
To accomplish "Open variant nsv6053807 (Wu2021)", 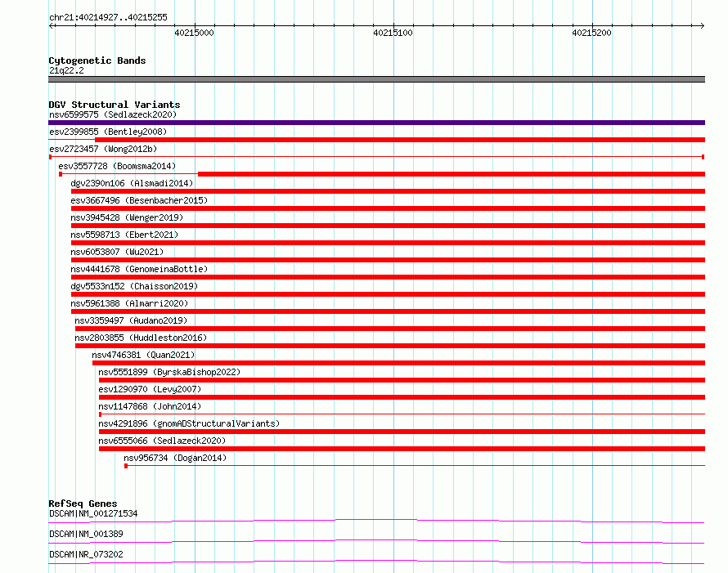I will (117, 252).
